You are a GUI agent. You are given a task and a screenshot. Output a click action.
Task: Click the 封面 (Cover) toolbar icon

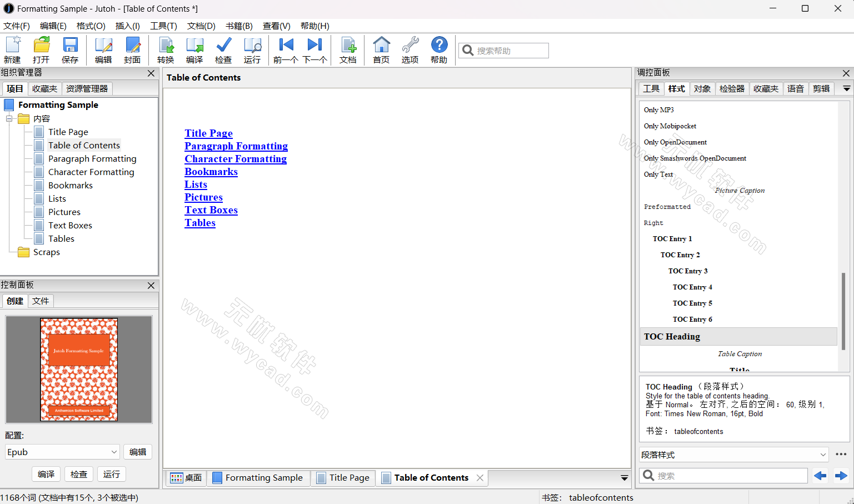click(x=132, y=50)
